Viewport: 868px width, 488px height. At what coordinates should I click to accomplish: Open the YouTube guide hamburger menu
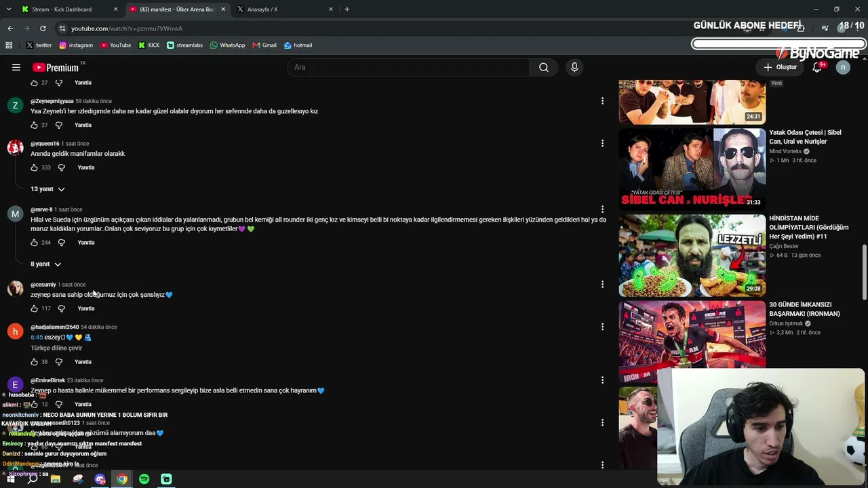[x=16, y=67]
